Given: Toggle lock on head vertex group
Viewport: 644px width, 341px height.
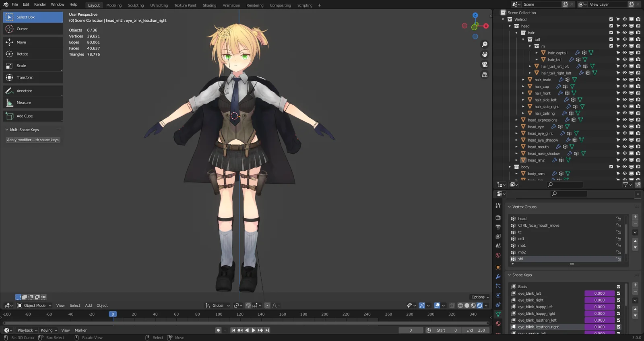Looking at the screenshot, I should click(618, 219).
